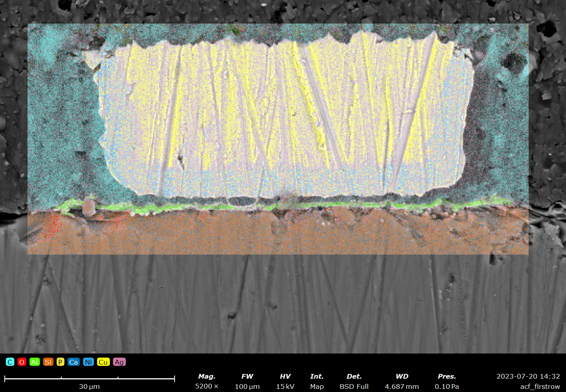
Task: Click the pressure value 0.10 Pa
Action: pyautogui.click(x=447, y=386)
